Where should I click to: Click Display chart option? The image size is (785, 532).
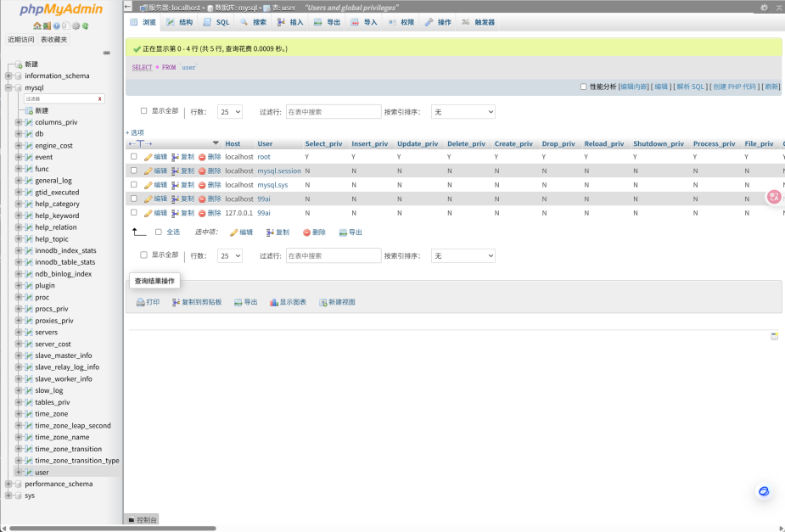click(x=288, y=302)
